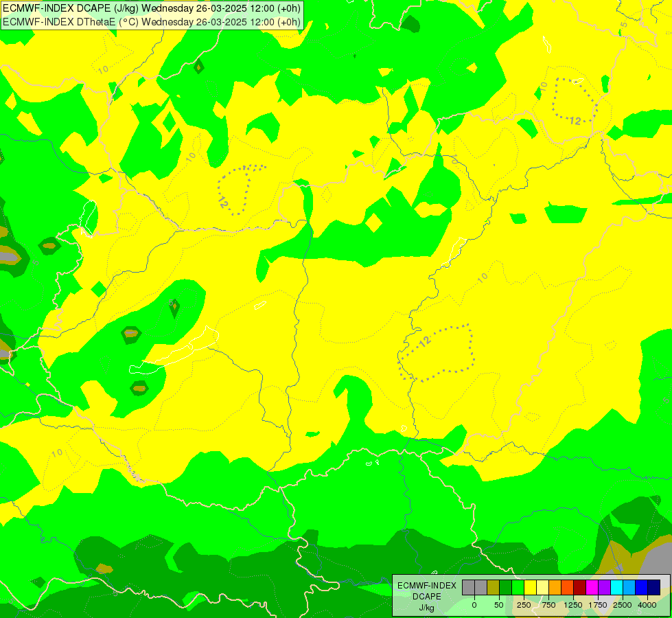672x618 pixels.
Task: Click the 12 label on the upper-right dotted contour
Action: coord(575,122)
